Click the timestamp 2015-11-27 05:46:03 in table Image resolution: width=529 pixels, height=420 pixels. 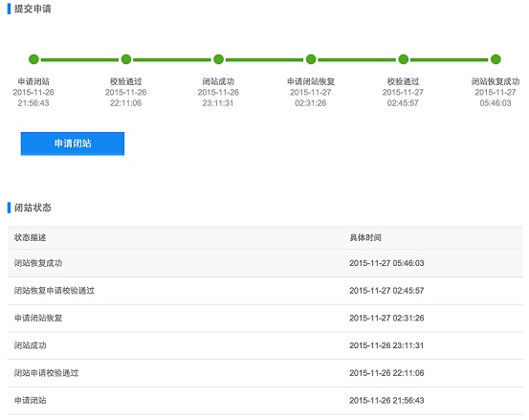click(x=386, y=263)
